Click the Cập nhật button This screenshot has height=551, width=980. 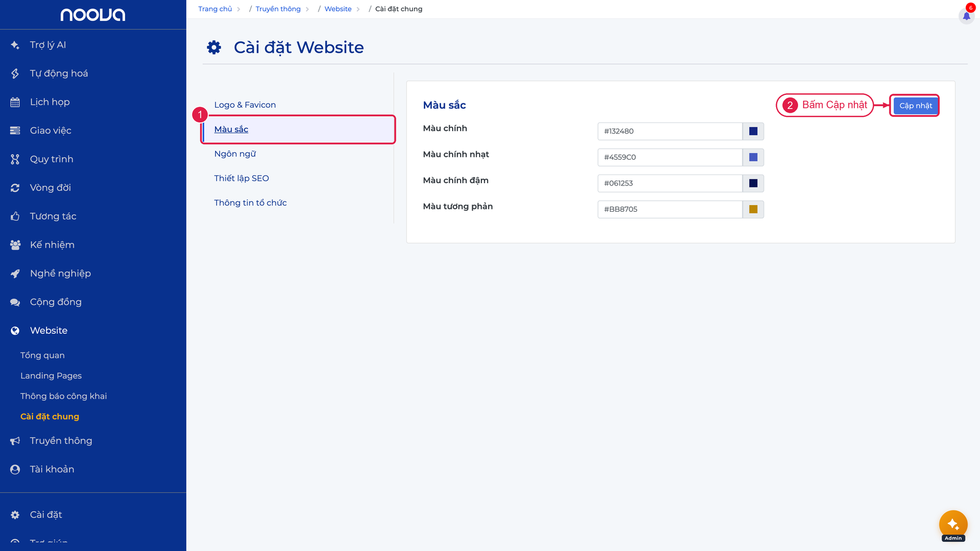point(916,105)
